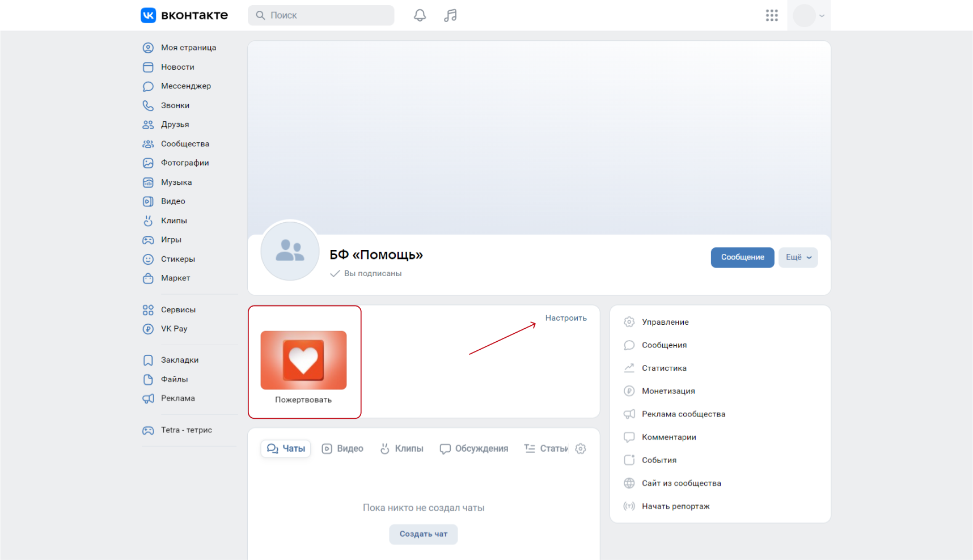The image size is (973, 560).
Task: Click the Сервисы sidebar icon
Action: (x=148, y=309)
